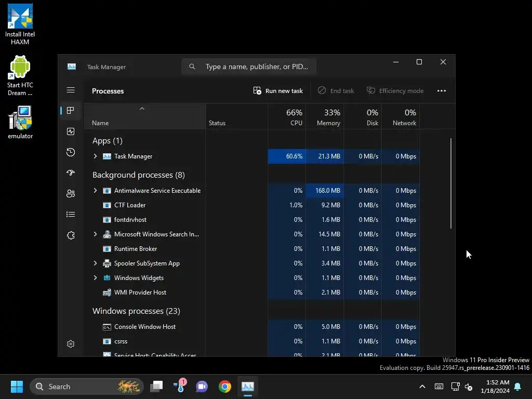Screen dimensions: 532x399
Task: Show hidden system tray icons
Action: (422, 387)
